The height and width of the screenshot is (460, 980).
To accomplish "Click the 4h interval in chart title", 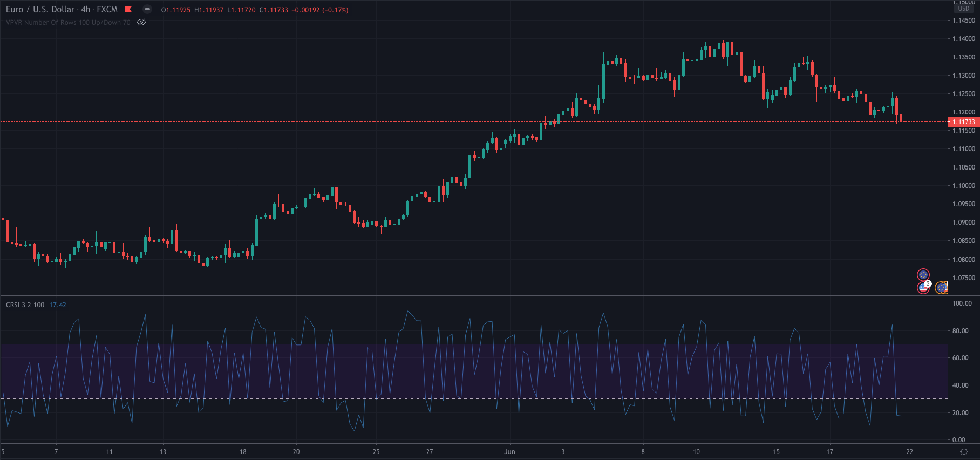I will [x=86, y=9].
